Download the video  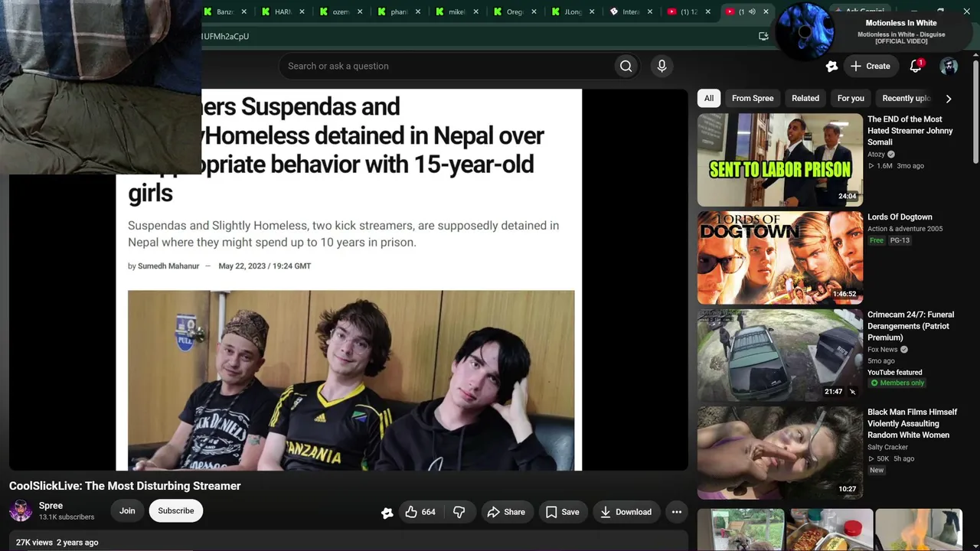tap(626, 512)
